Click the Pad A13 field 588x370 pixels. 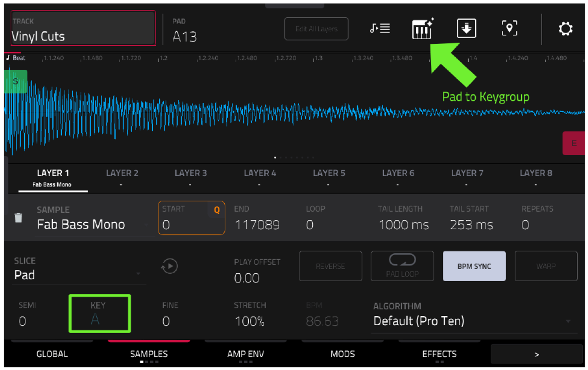tap(185, 31)
